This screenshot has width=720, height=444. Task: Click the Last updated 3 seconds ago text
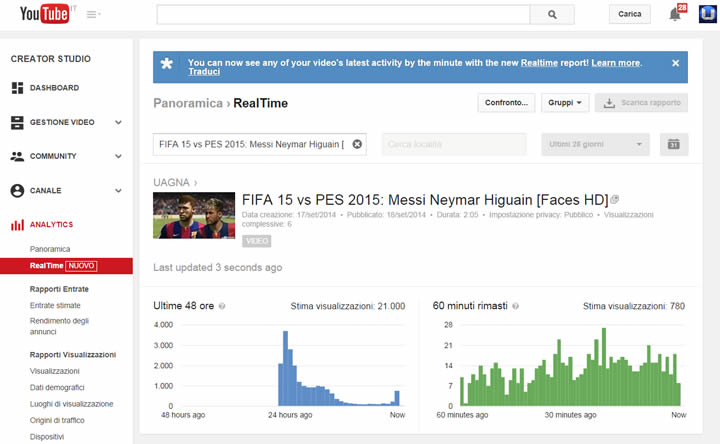pyautogui.click(x=218, y=268)
